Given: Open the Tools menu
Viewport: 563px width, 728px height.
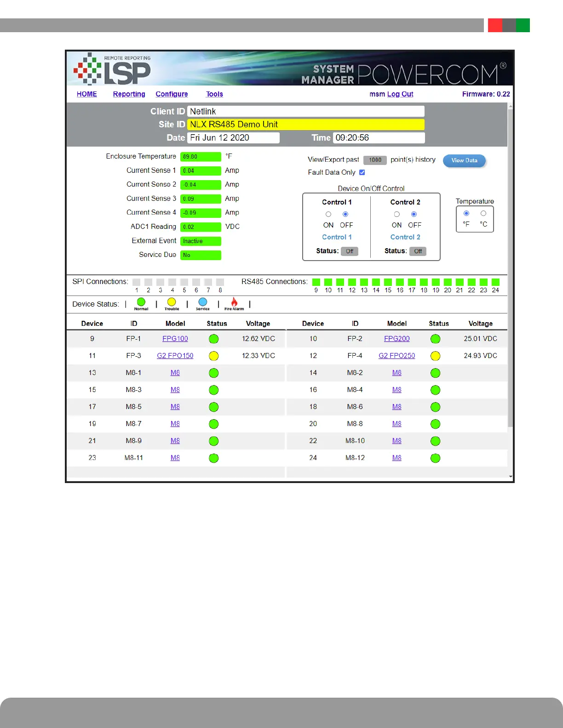Looking at the screenshot, I should [214, 94].
